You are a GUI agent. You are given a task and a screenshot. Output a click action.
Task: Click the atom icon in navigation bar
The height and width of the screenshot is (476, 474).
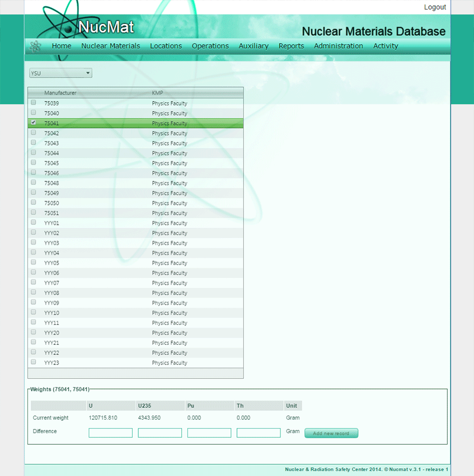coord(36,46)
